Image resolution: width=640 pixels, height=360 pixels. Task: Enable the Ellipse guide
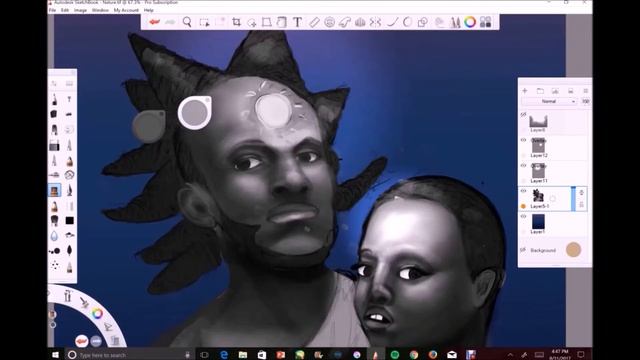(x=329, y=22)
